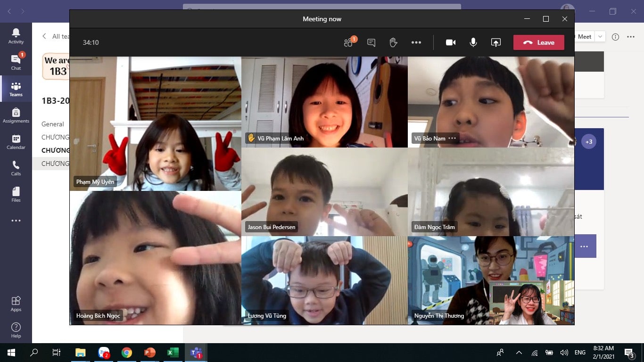Open Calls in the sidebar
Viewport: 644px width, 362px height.
tap(16, 168)
